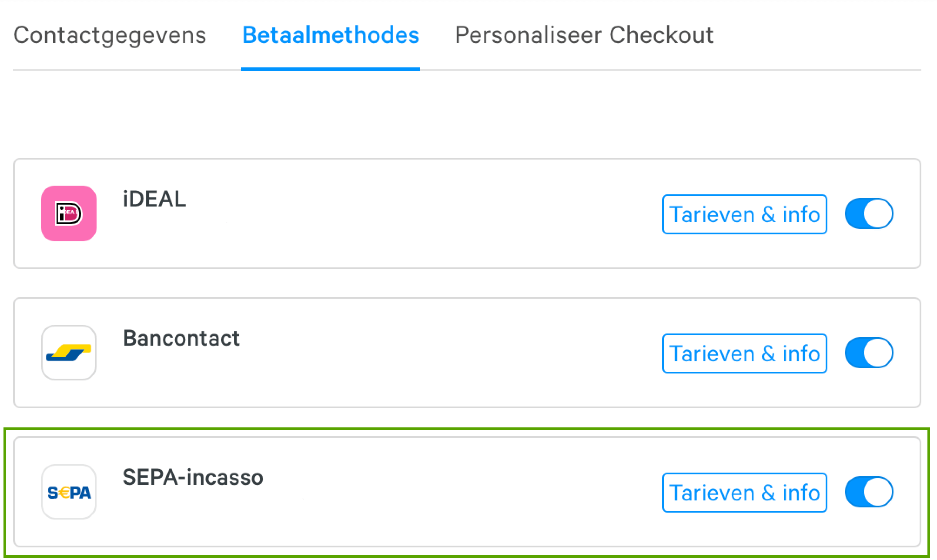Show Tarieven & info for SEPA-incasso

click(x=744, y=493)
